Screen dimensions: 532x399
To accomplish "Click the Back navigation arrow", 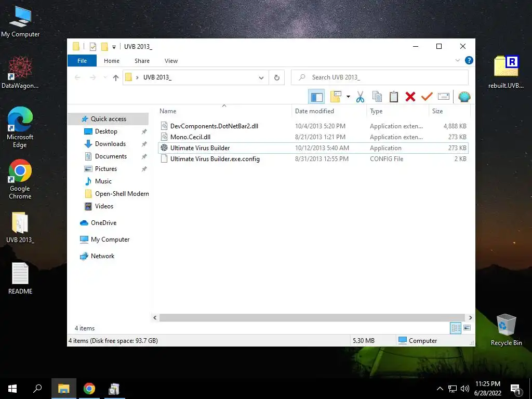I will (x=77, y=78).
